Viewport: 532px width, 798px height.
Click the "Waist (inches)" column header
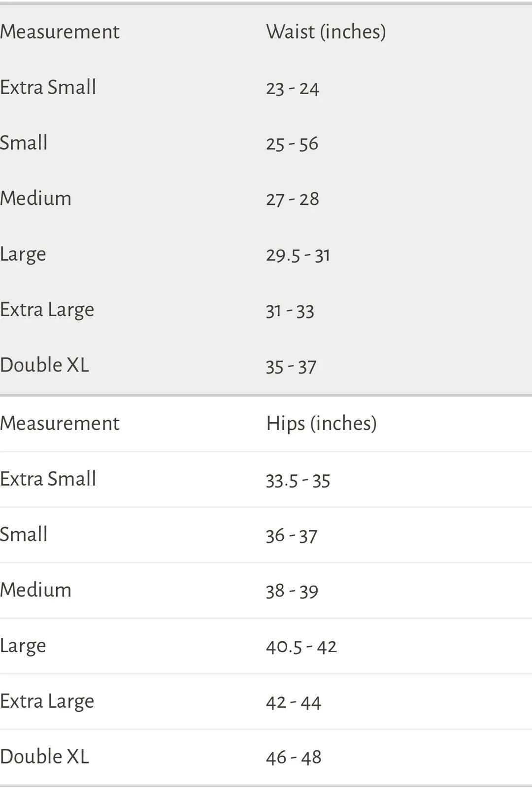pos(326,32)
